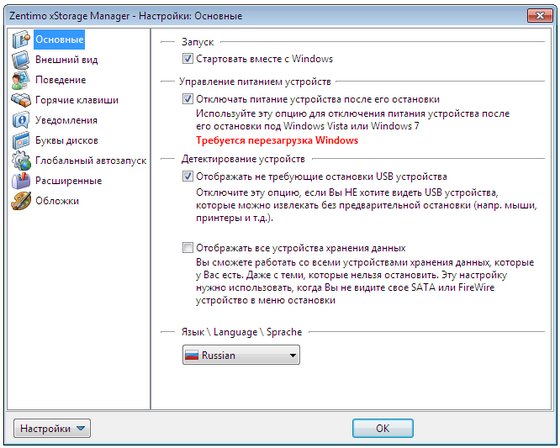Click the Основные sidebar icon
Screen dimensions: 560x448
point(21,39)
